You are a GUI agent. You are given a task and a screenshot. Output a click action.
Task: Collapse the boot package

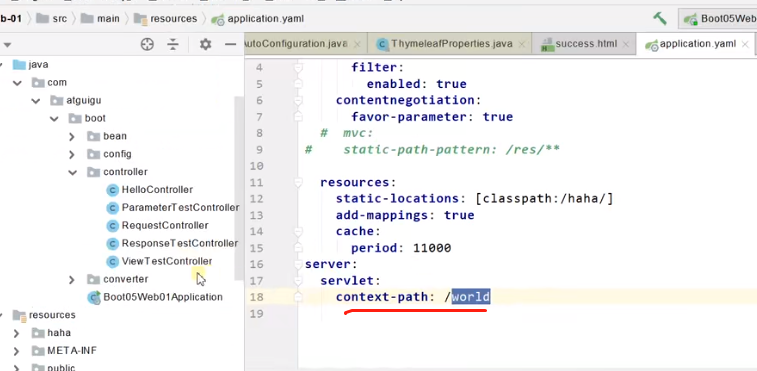coord(54,119)
